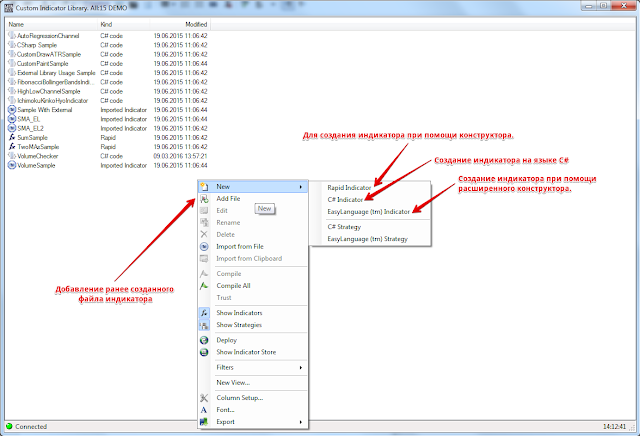The image size is (640, 436).
Task: Click the SMA_EL imported indicator icon
Action: point(12,119)
